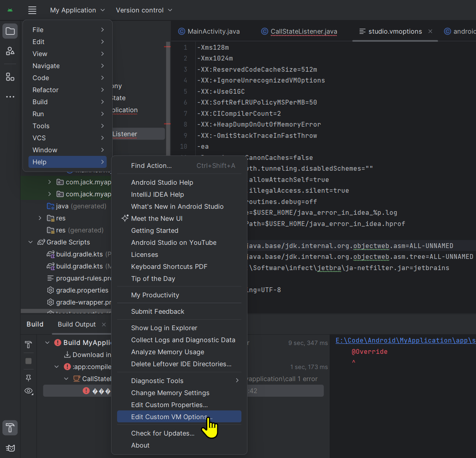Click the Android Studio logo icon
The height and width of the screenshot is (458, 476).
click(x=10, y=10)
